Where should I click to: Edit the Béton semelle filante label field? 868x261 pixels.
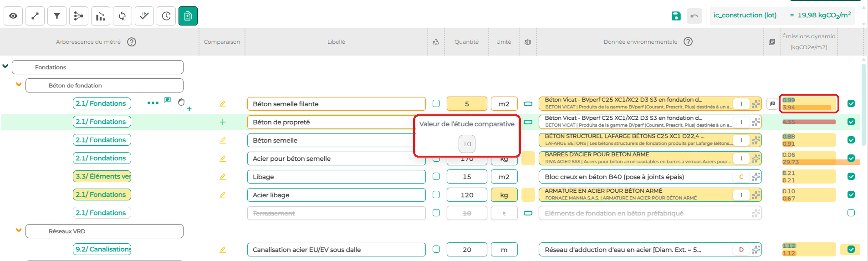coord(337,104)
